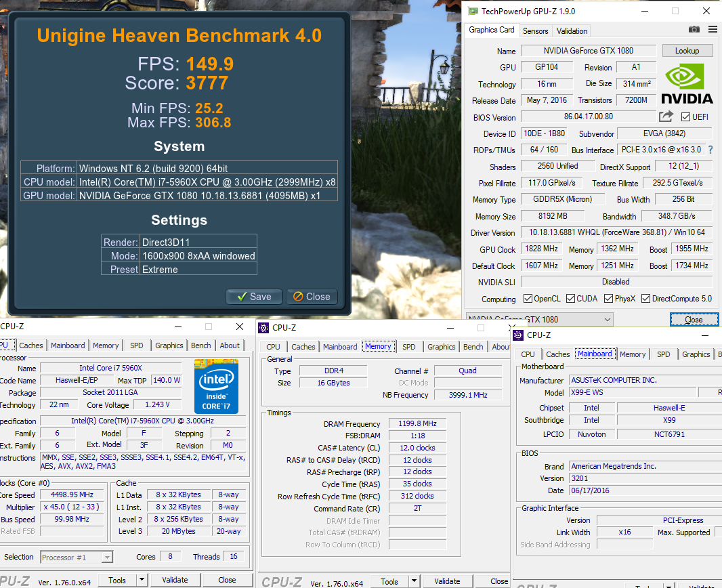Click the GPU name field NVIDIA GeForce GTX 1080

[x=589, y=51]
